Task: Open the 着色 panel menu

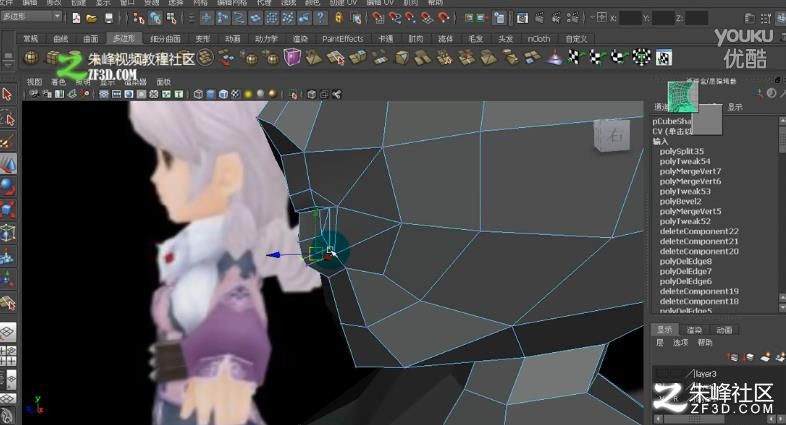Action: (x=59, y=82)
